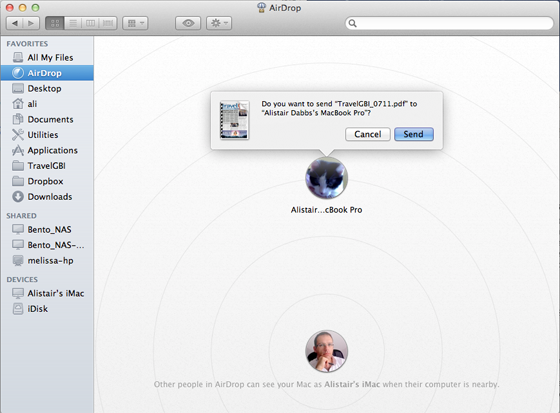Screen dimensions: 560x413
Task: Open the Action gear menu
Action: pyautogui.click(x=219, y=23)
